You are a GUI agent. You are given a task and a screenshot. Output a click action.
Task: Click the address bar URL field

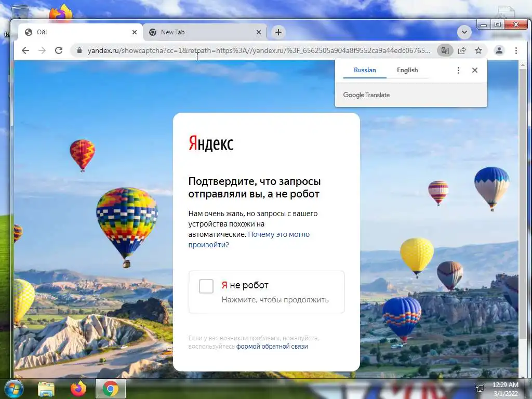click(x=259, y=50)
